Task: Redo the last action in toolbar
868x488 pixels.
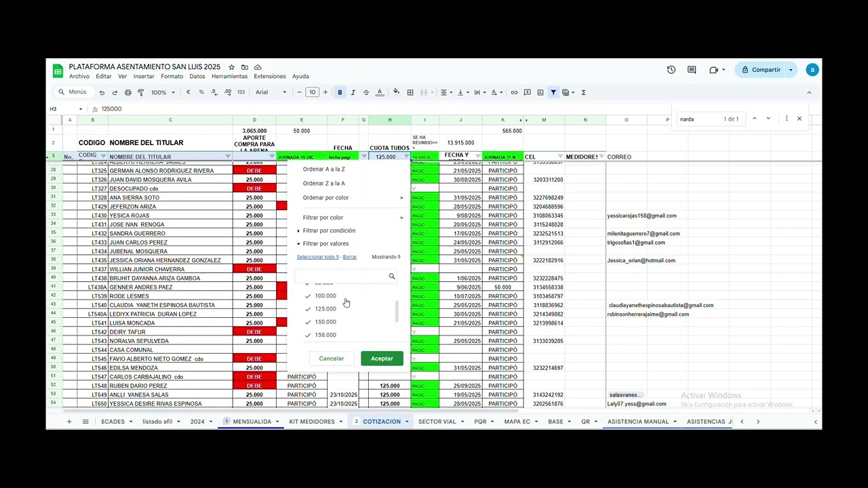Action: point(115,92)
